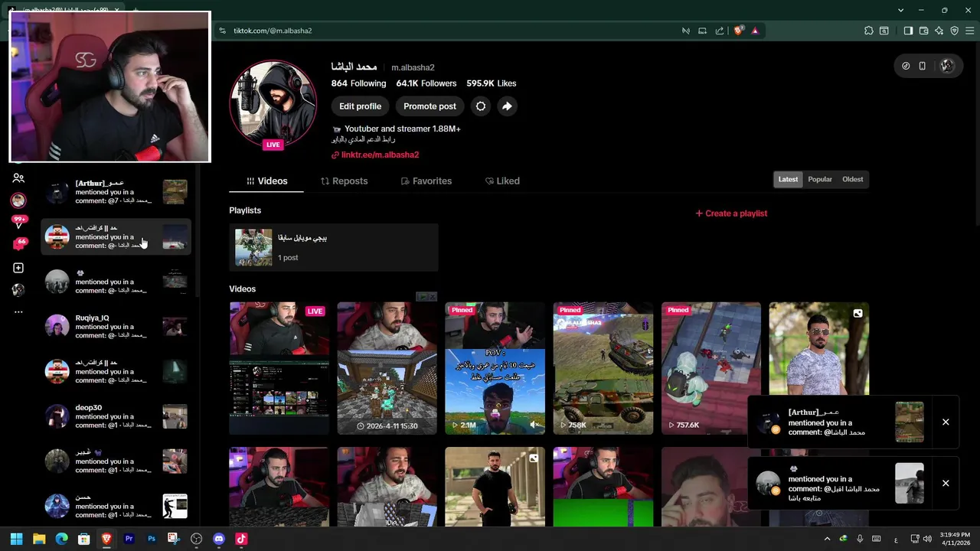The height and width of the screenshot is (551, 980).
Task: Click the 864 Following count
Action: click(358, 83)
